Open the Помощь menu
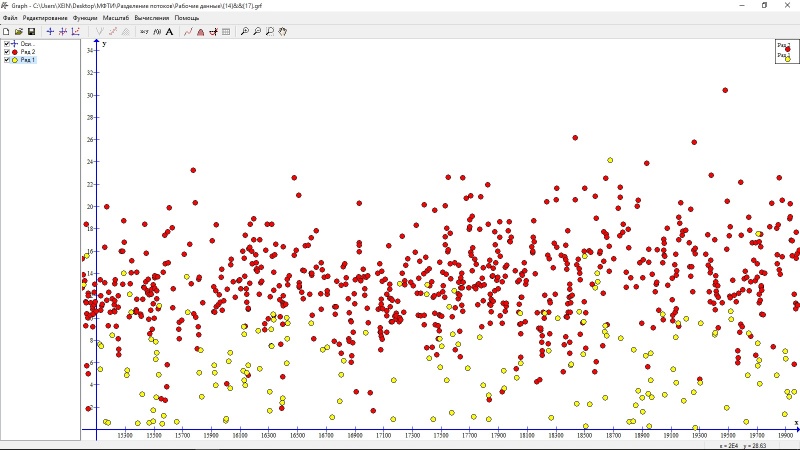The width and height of the screenshot is (800, 450). point(187,18)
